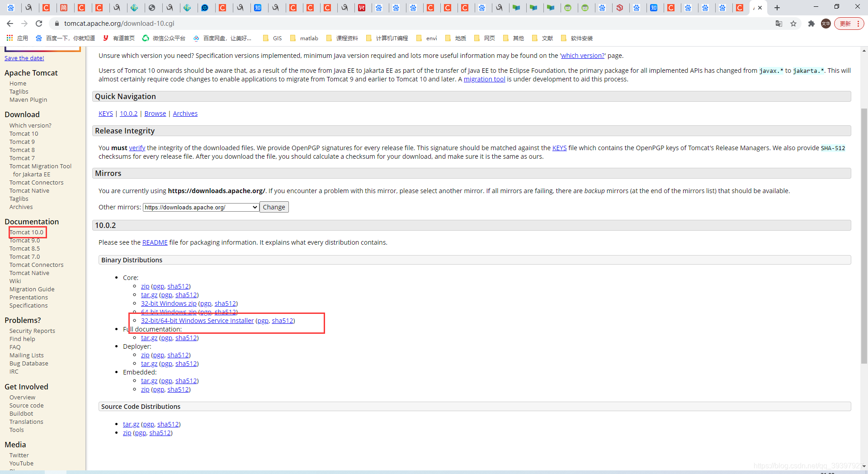
Task: Download the 32-bit Windows zip
Action: pyautogui.click(x=169, y=303)
